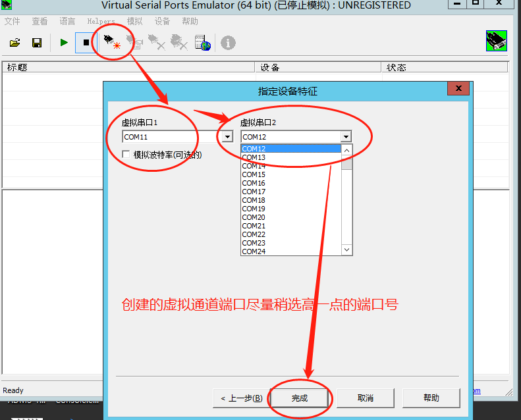Start emulation with the green play icon
Screen dimensions: 521x420
click(64, 43)
